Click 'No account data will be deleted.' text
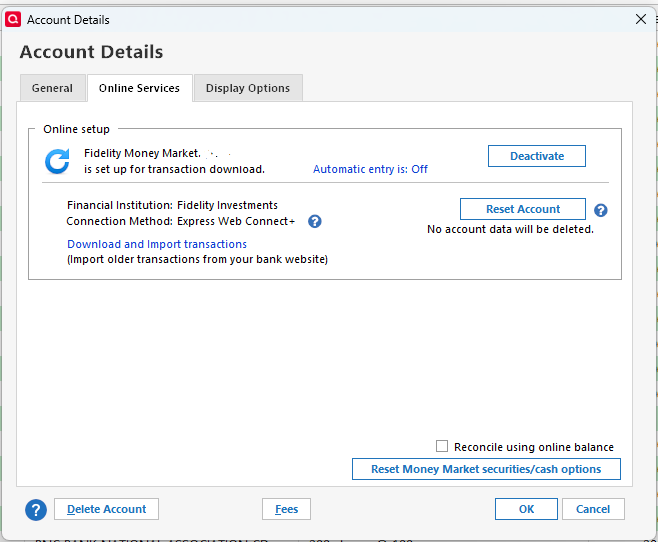This screenshot has width=658, height=542. pos(510,229)
